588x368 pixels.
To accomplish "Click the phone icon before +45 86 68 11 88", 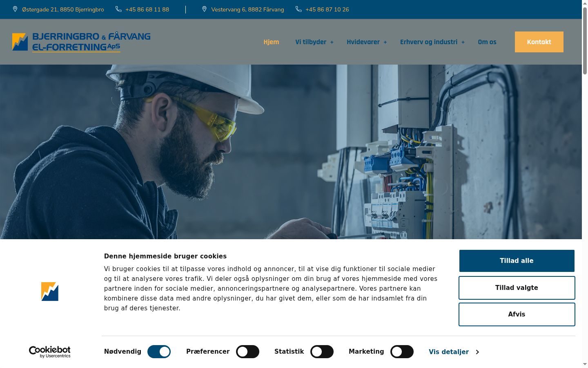I will click(x=118, y=9).
